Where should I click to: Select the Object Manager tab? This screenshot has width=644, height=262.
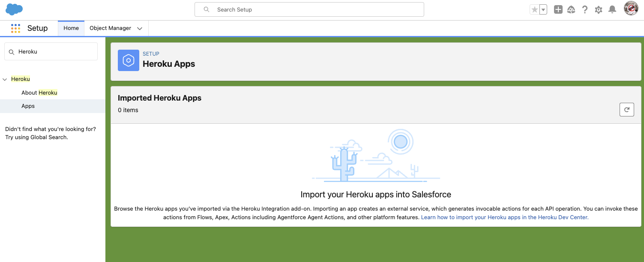111,28
